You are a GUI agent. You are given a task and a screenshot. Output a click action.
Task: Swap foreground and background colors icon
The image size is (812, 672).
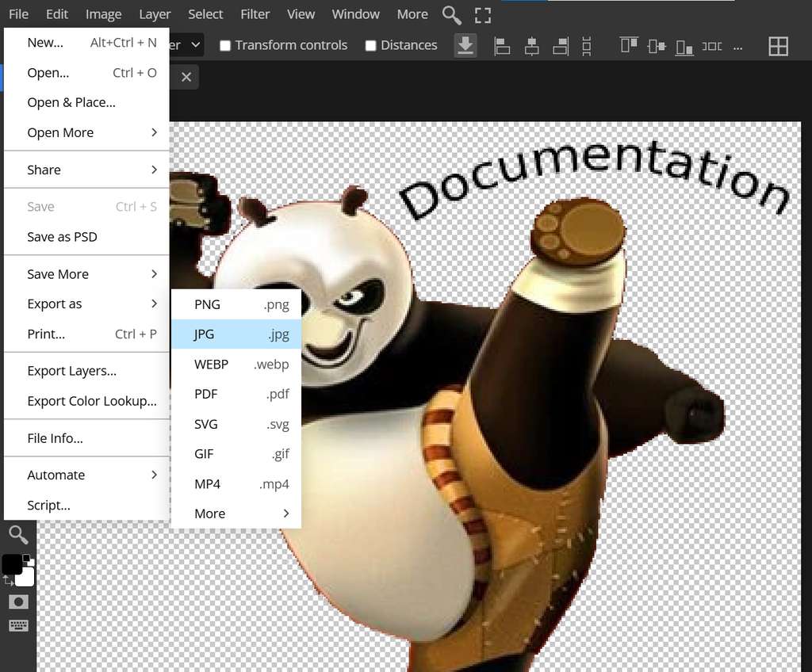pyautogui.click(x=8, y=581)
